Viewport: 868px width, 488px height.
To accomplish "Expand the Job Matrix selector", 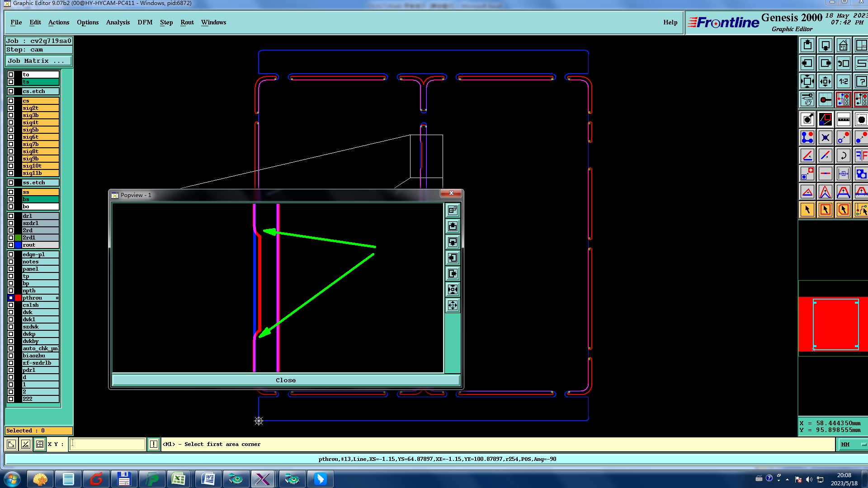I will point(38,61).
